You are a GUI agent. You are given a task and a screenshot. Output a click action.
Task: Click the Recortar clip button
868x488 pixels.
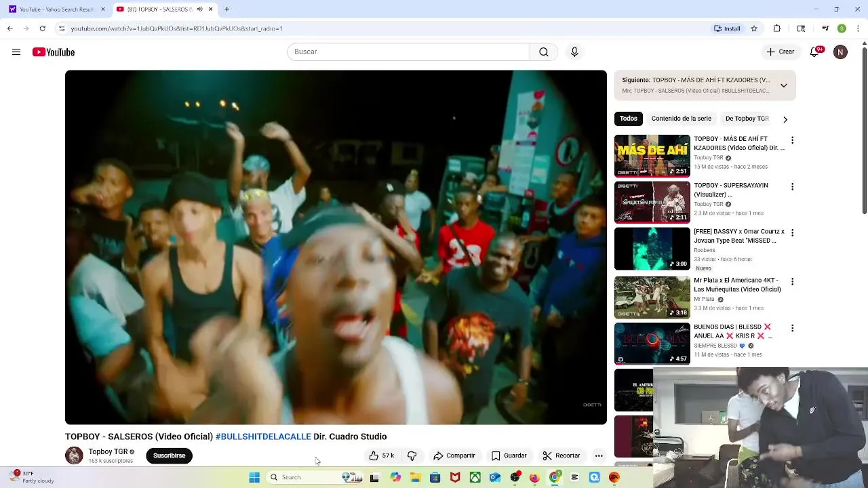[x=561, y=455]
